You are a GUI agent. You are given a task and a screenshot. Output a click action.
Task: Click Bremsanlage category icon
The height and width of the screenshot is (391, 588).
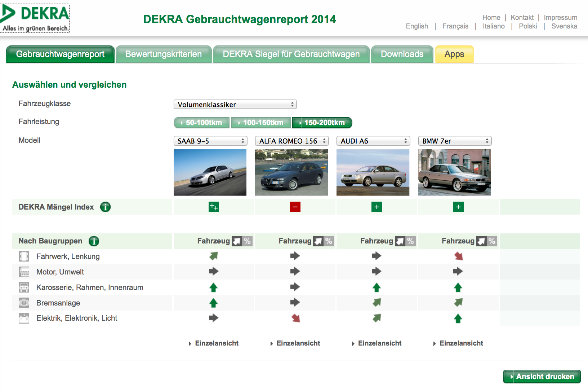pyautogui.click(x=24, y=303)
